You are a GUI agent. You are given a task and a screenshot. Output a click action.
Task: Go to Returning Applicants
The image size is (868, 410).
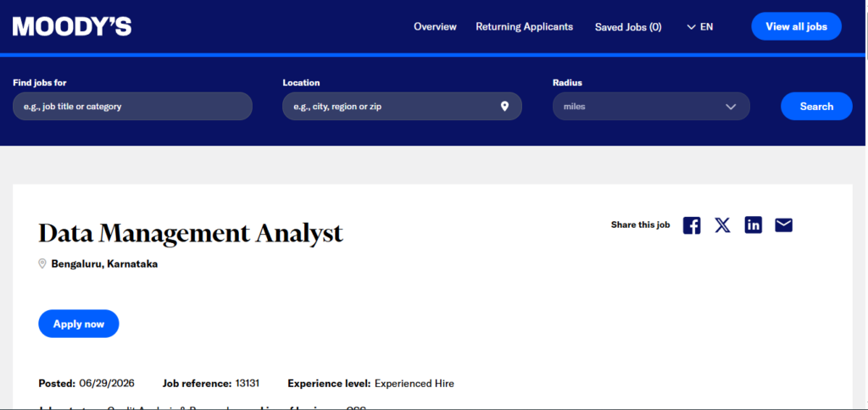click(524, 26)
